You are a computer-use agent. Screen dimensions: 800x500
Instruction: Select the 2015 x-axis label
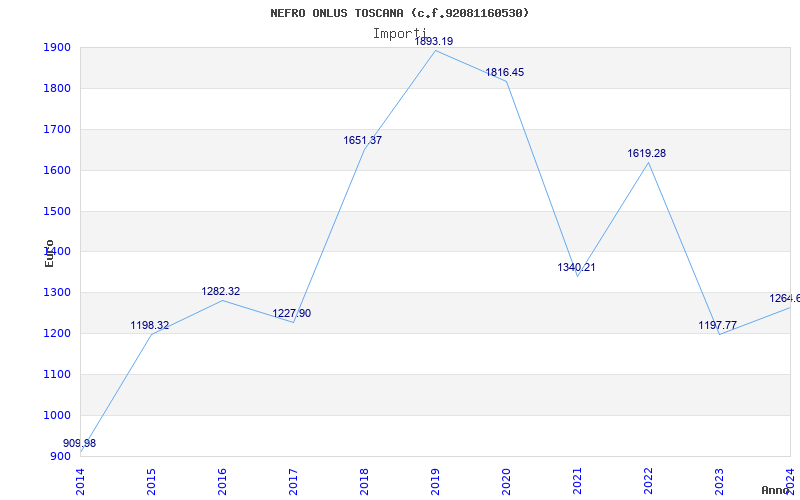pos(151,482)
